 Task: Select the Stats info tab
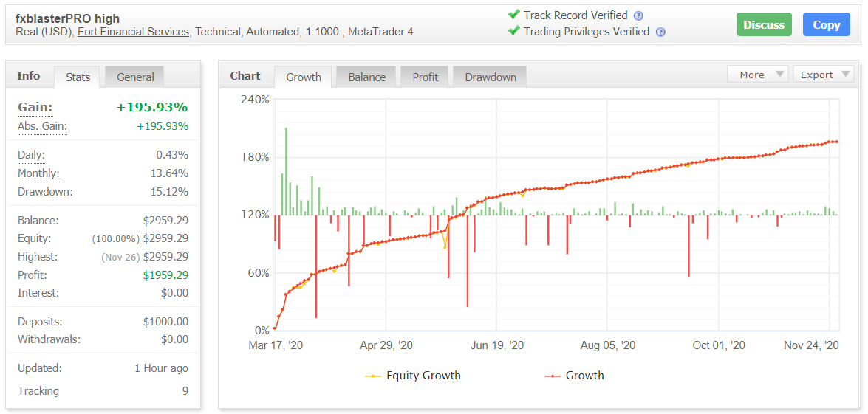point(78,77)
